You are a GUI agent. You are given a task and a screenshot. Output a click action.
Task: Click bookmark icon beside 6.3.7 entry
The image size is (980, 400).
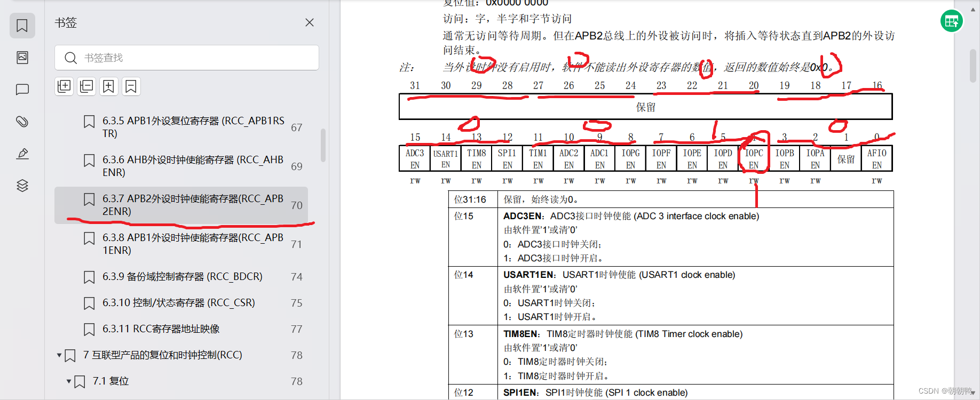[89, 199]
